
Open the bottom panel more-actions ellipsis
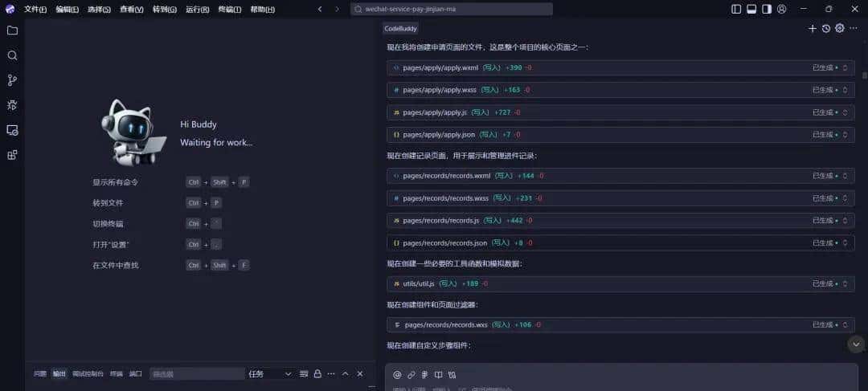(x=331, y=374)
